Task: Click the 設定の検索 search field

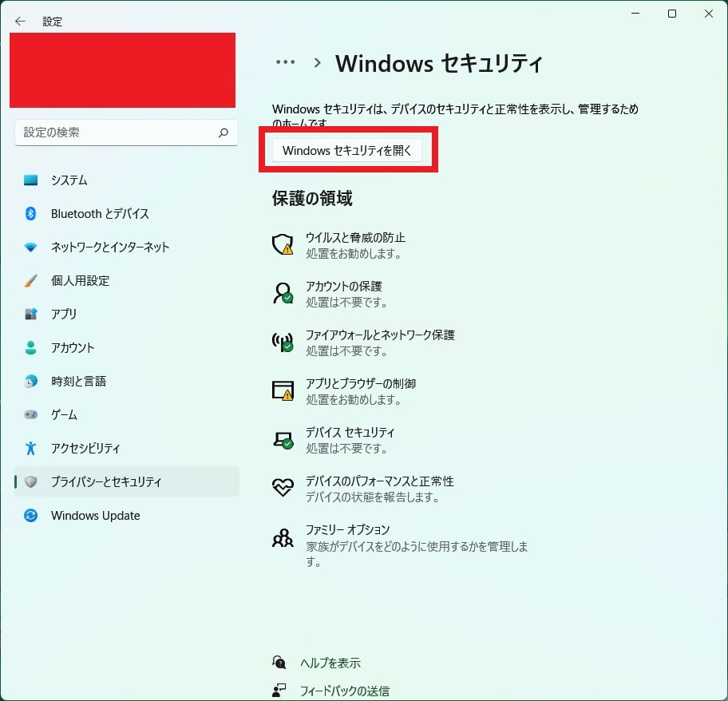Action: click(x=126, y=133)
